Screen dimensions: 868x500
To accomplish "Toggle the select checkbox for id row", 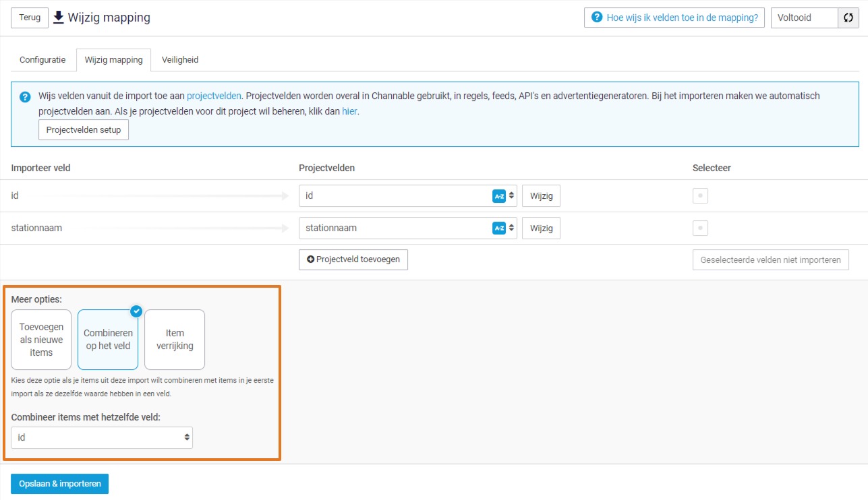I will point(700,196).
